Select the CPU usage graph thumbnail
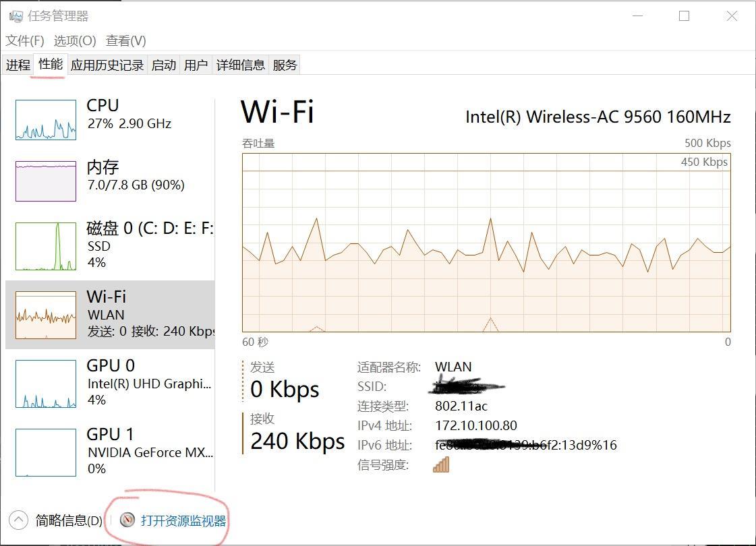The height and width of the screenshot is (546, 756). 46,120
